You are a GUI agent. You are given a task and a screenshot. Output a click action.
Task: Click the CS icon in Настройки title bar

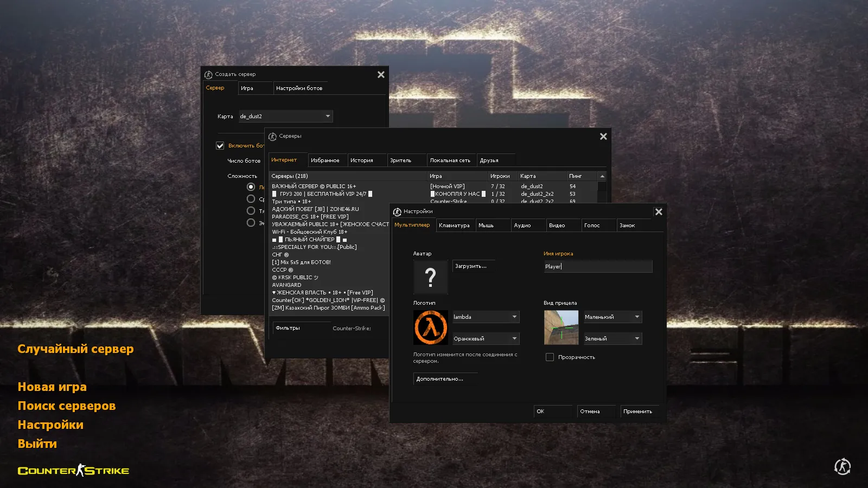pyautogui.click(x=397, y=211)
